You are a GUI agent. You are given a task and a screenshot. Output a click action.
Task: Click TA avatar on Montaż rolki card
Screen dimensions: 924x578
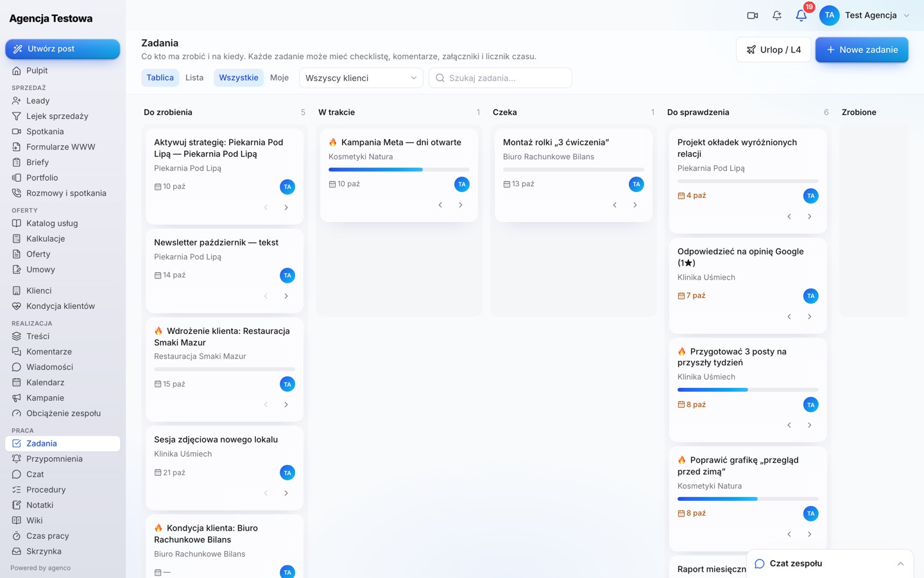[x=637, y=184]
